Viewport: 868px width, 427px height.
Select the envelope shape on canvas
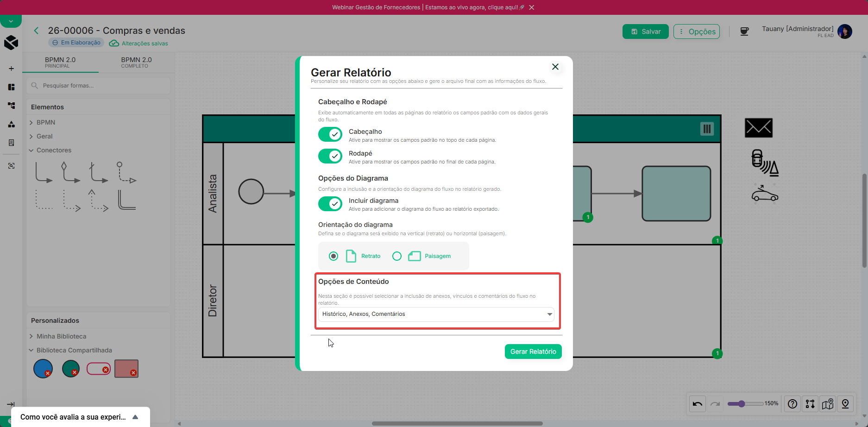pyautogui.click(x=759, y=128)
